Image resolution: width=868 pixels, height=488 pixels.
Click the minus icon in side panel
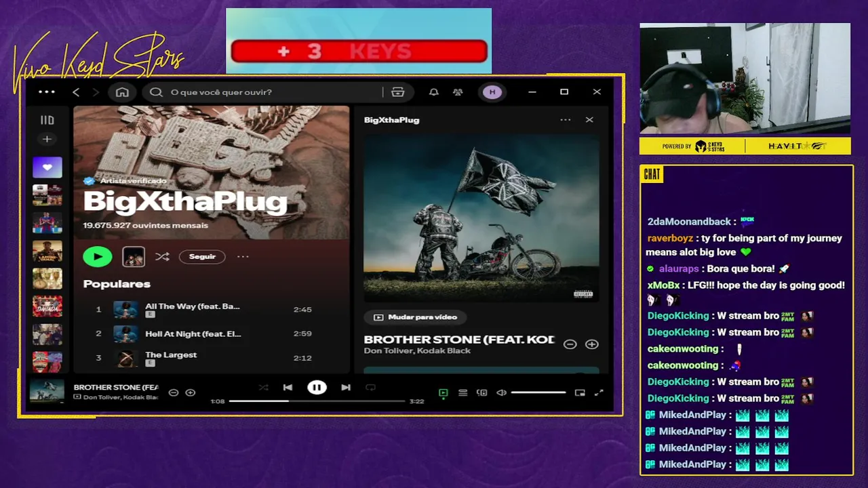click(570, 344)
